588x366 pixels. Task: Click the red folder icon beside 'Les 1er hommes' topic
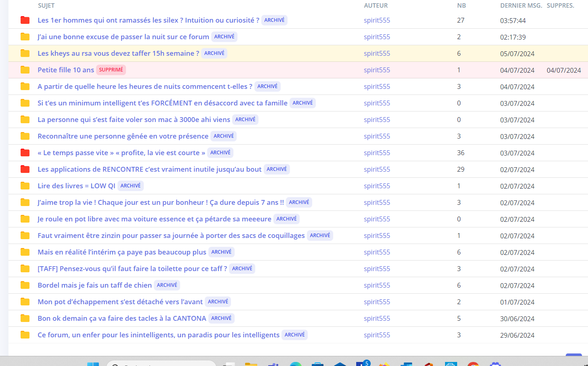(25, 20)
